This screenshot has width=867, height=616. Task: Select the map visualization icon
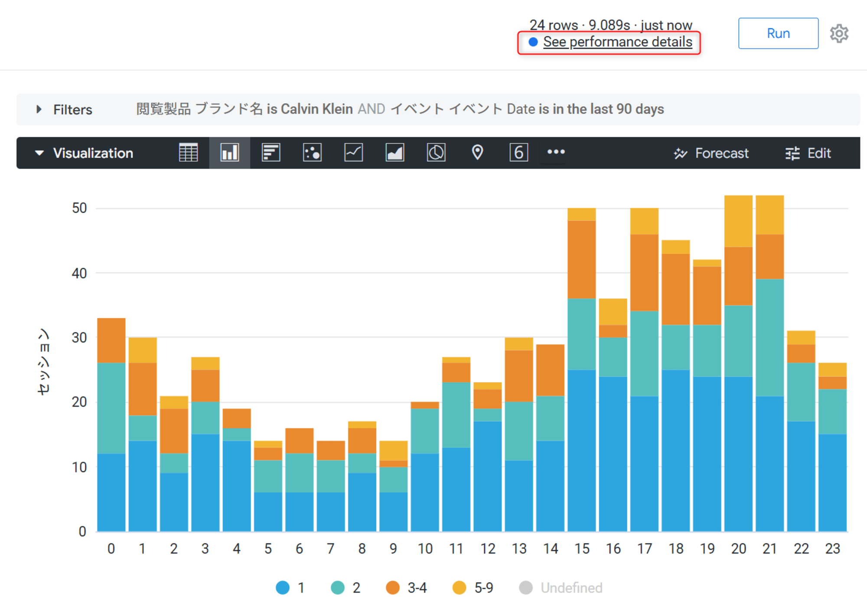[x=477, y=153]
